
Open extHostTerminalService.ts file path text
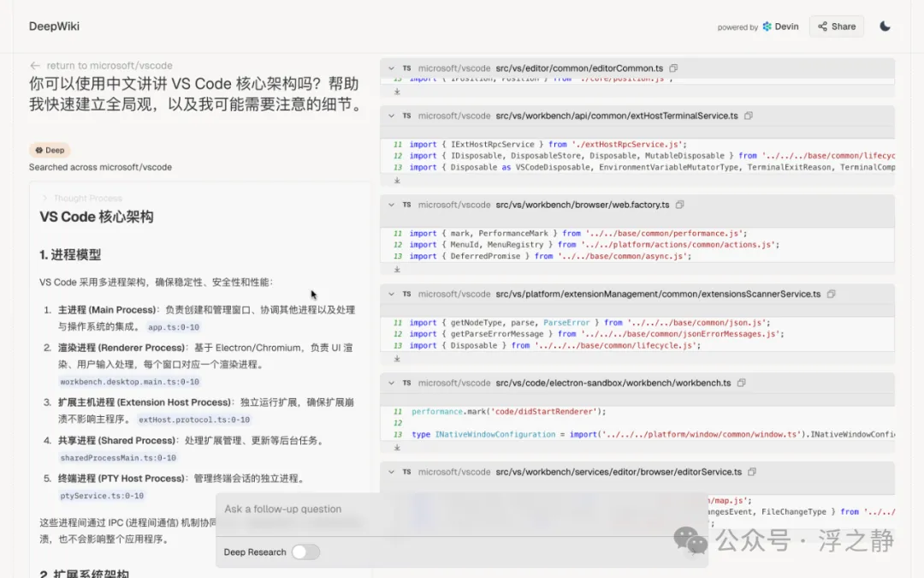[616, 116]
